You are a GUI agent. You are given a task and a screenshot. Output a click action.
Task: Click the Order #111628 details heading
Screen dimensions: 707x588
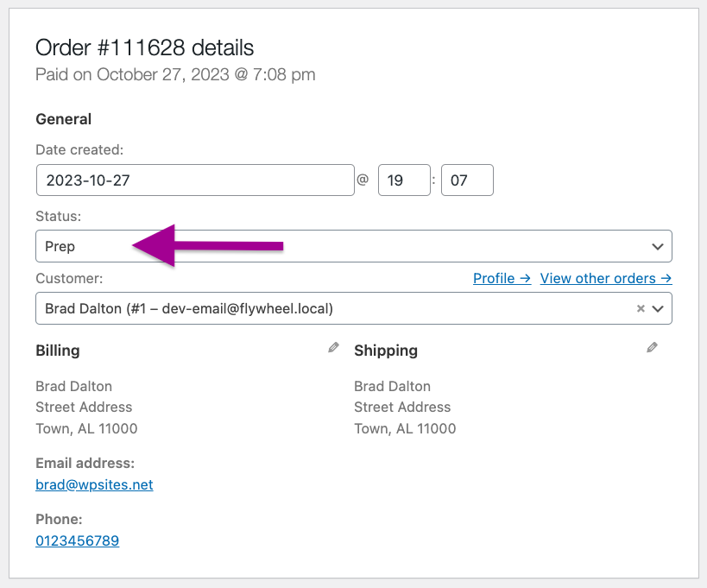(x=144, y=47)
